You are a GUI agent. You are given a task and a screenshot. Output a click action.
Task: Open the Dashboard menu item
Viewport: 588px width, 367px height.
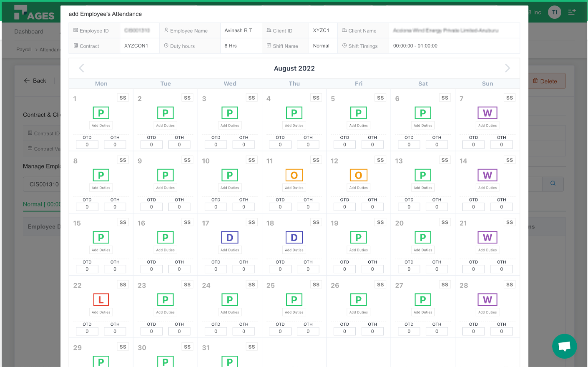29,32
